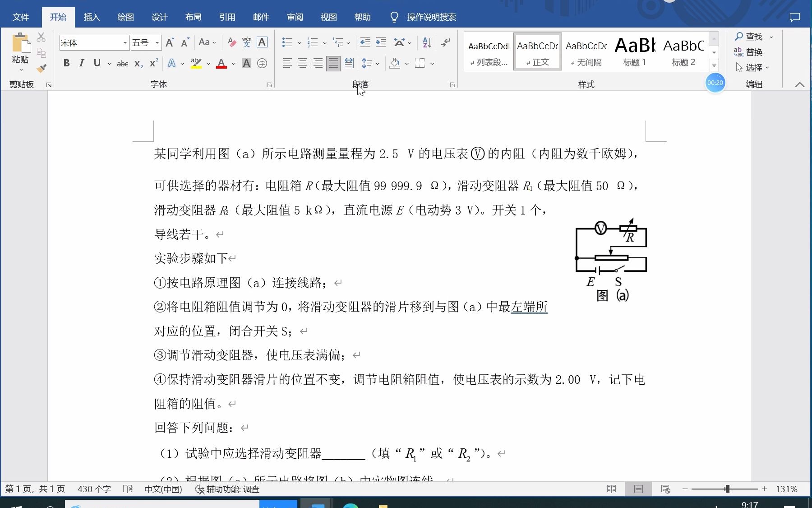
Task: Apply center alignment
Action: [302, 63]
